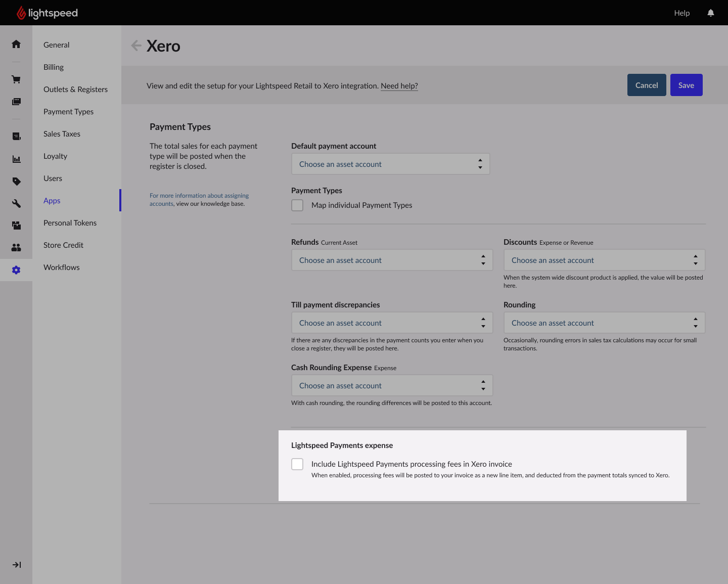
Task: Click the Xero page title
Action: point(163,46)
